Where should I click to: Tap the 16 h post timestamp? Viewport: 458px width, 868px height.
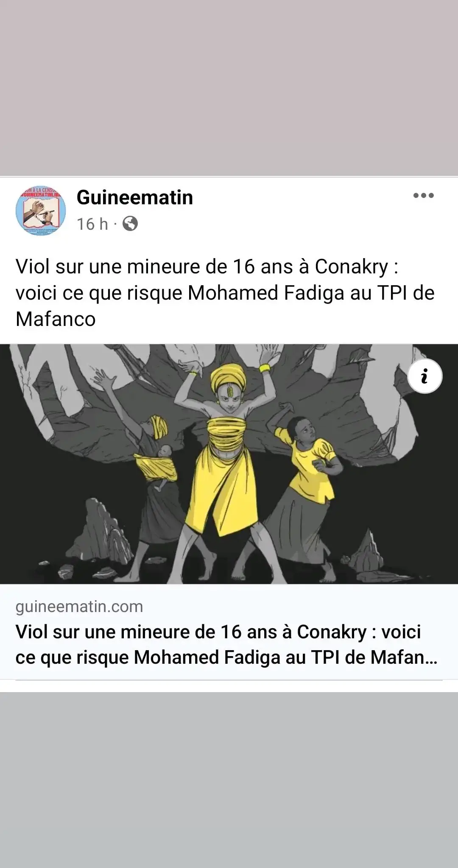(92, 224)
